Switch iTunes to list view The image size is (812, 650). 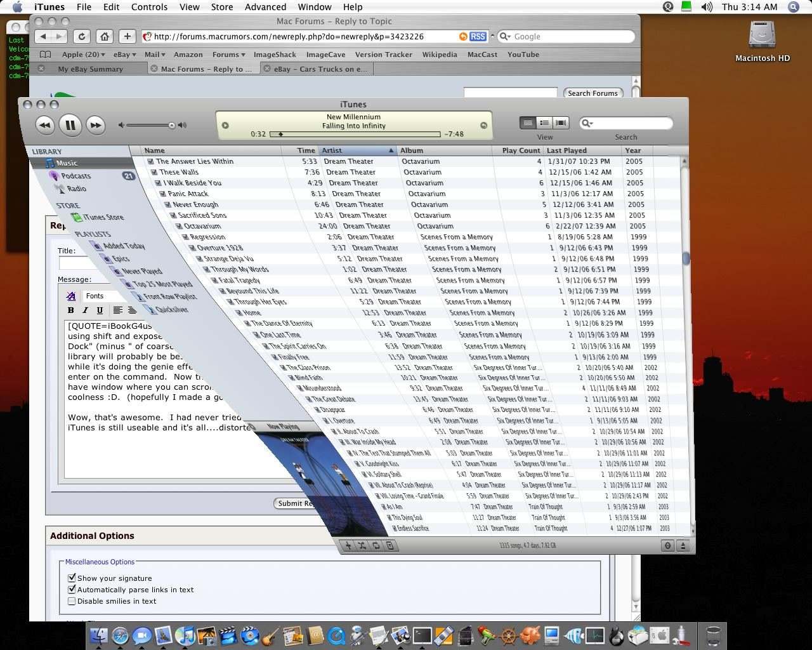coord(528,123)
